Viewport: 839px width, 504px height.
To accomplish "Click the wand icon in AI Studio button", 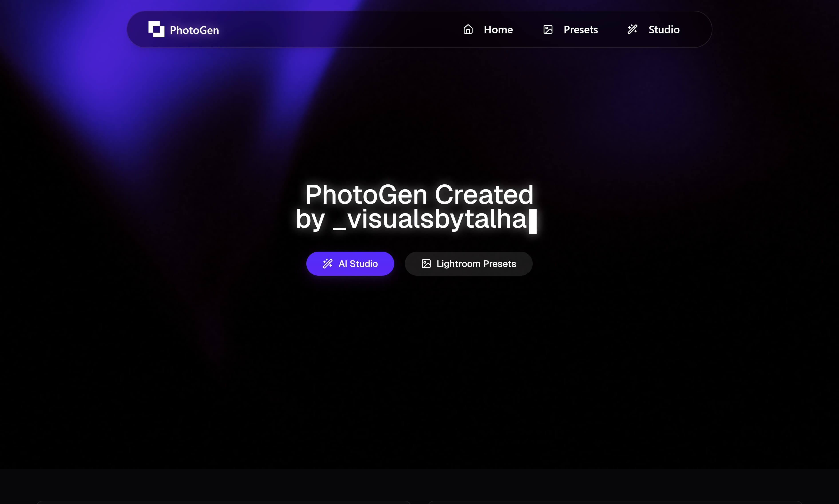I will [x=327, y=264].
